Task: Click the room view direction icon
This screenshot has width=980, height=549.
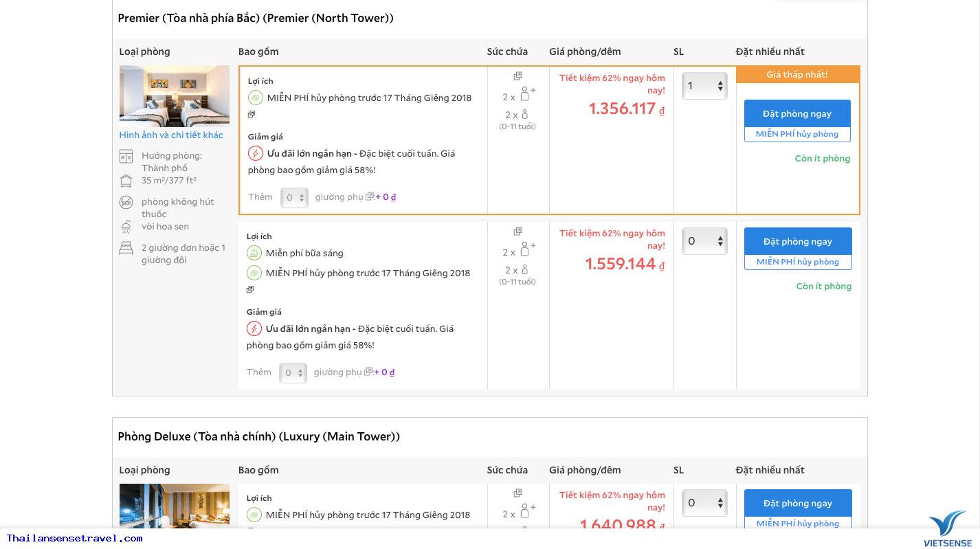Action: coord(126,157)
